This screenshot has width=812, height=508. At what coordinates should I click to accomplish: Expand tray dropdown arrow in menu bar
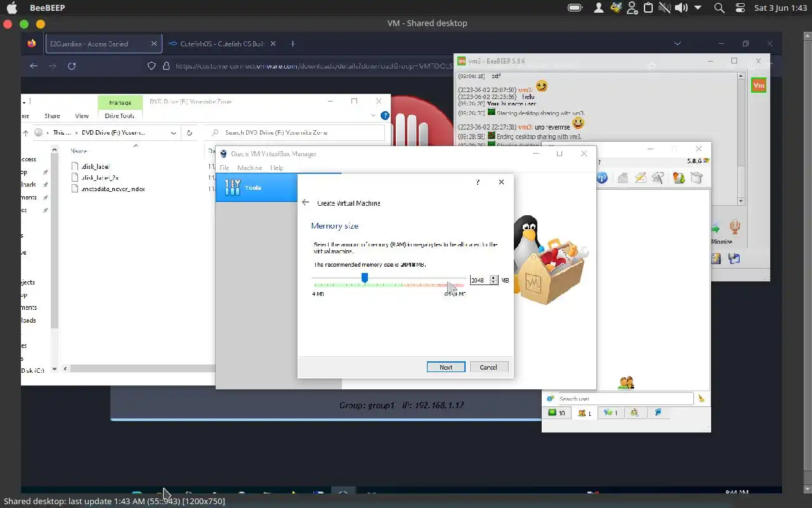pyautogui.click(x=698, y=8)
